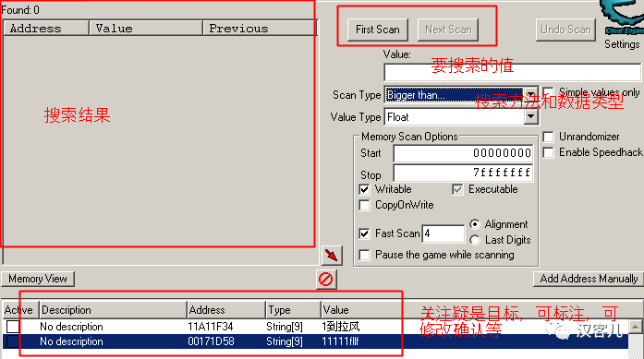Click Add Address Manually

click(x=589, y=279)
